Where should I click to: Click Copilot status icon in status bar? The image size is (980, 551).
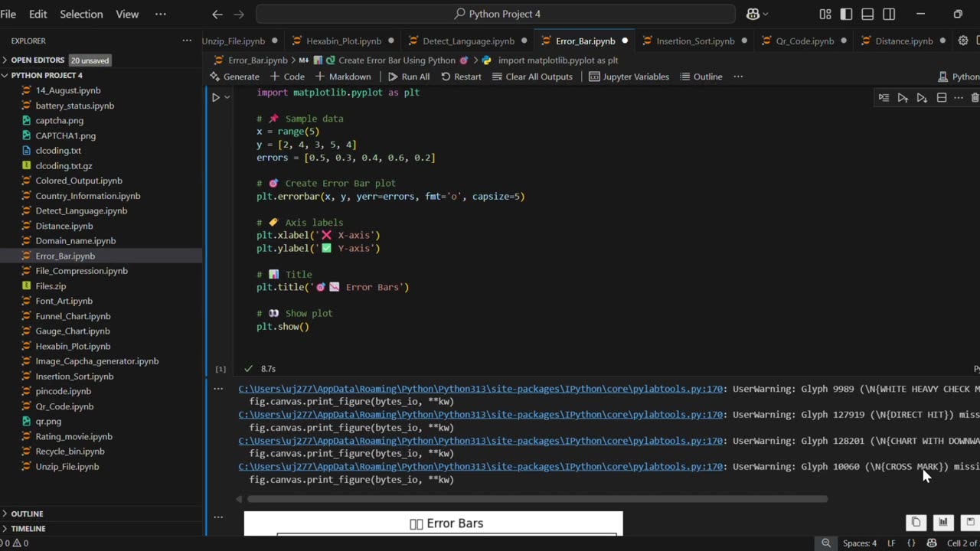pyautogui.click(x=932, y=543)
